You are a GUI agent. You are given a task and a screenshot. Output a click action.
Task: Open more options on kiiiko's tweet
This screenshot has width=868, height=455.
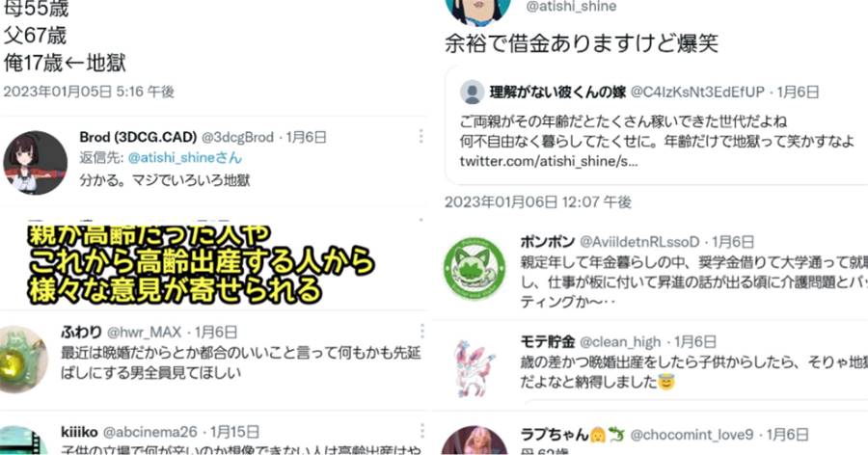(421, 431)
